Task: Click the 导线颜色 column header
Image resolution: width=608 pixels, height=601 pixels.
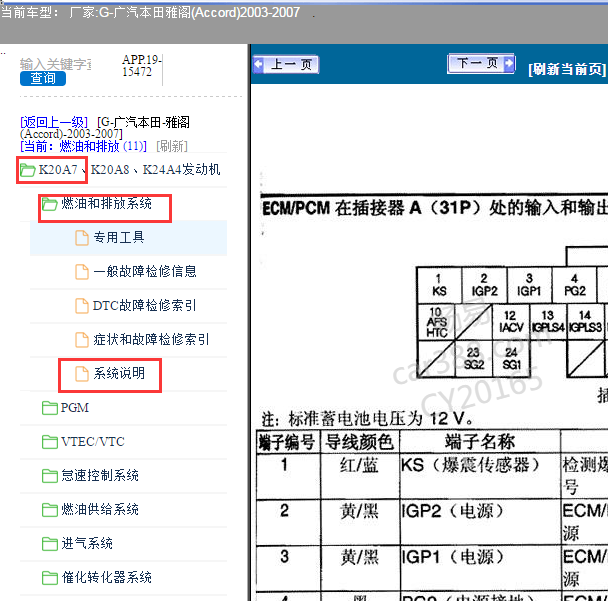Action: [x=359, y=442]
